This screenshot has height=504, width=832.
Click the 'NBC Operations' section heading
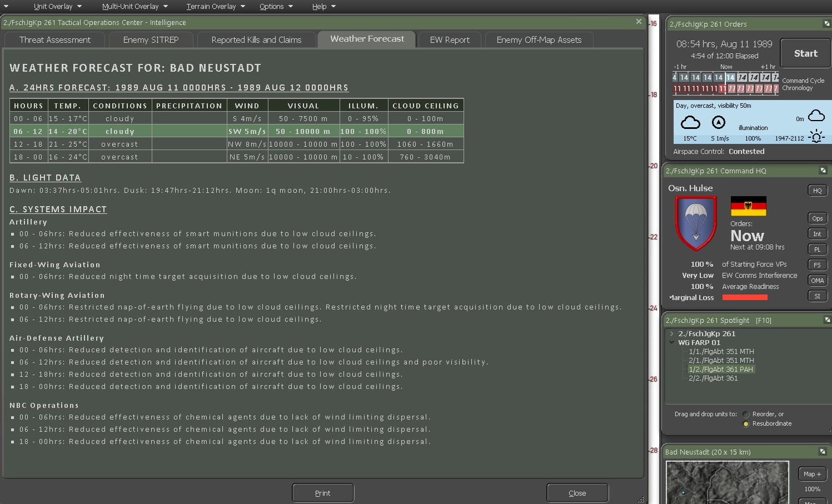click(44, 406)
